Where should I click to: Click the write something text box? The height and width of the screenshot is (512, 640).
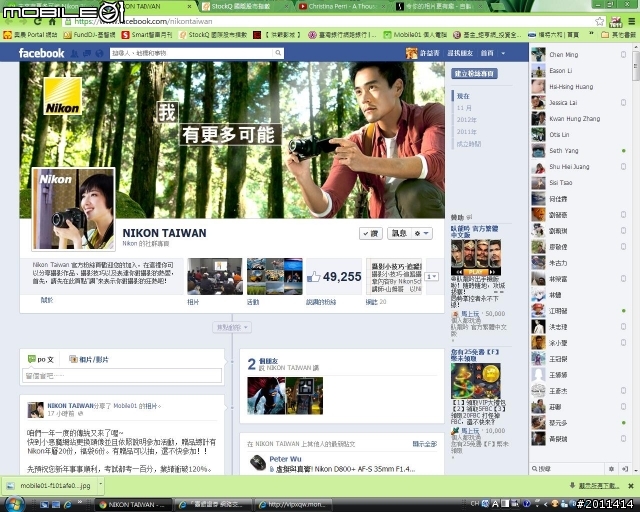tap(122, 376)
